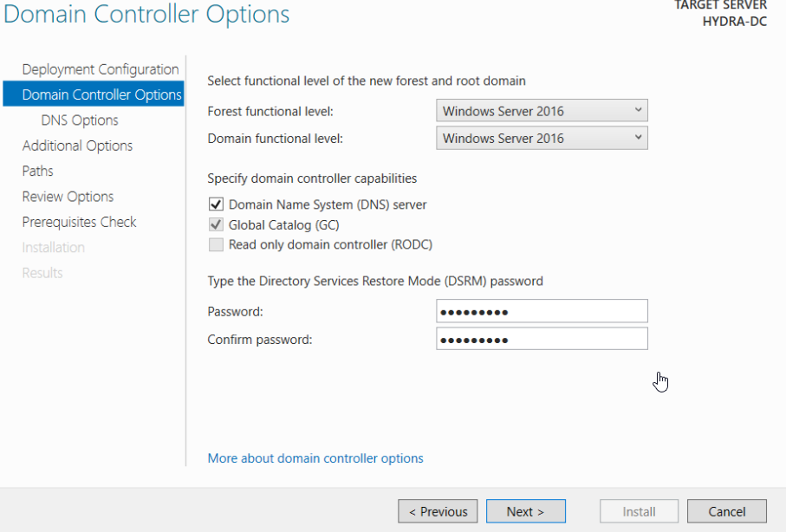Cancel the wizard
This screenshot has width=786, height=532.
coord(727,511)
